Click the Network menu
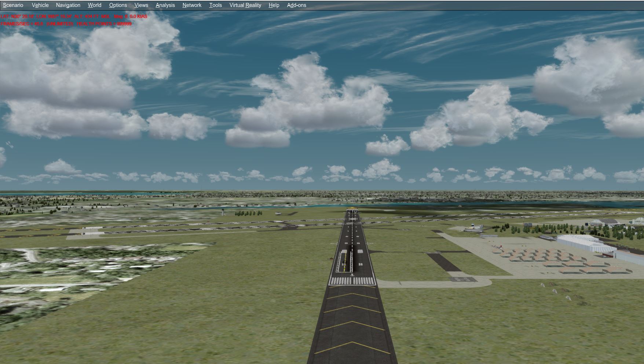 click(x=192, y=5)
